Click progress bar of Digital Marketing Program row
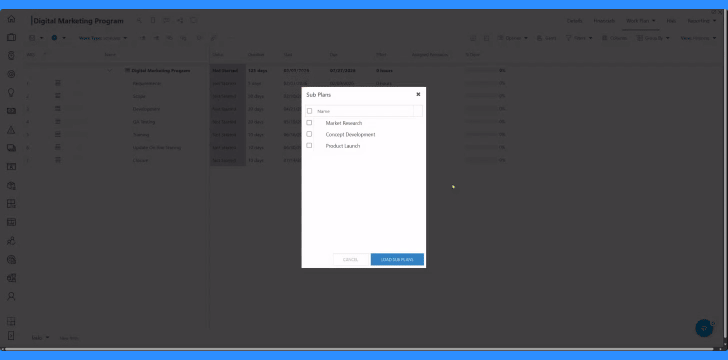Image resolution: width=728 pixels, height=360 pixels. 481,71
